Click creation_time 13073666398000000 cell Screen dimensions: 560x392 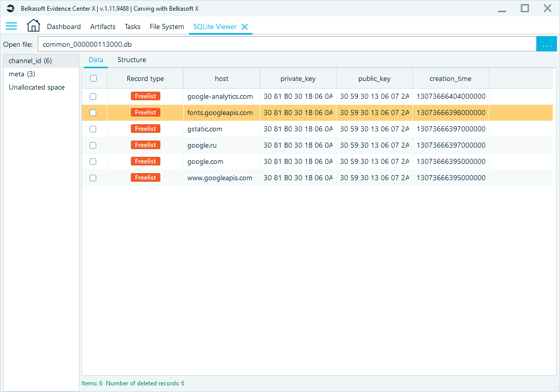point(451,113)
